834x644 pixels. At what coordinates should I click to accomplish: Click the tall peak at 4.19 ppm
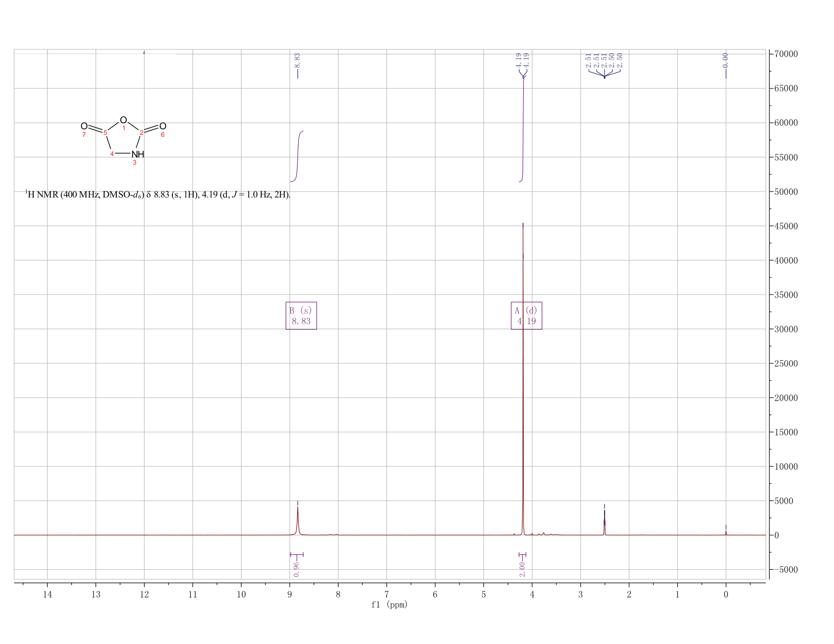[523, 379]
